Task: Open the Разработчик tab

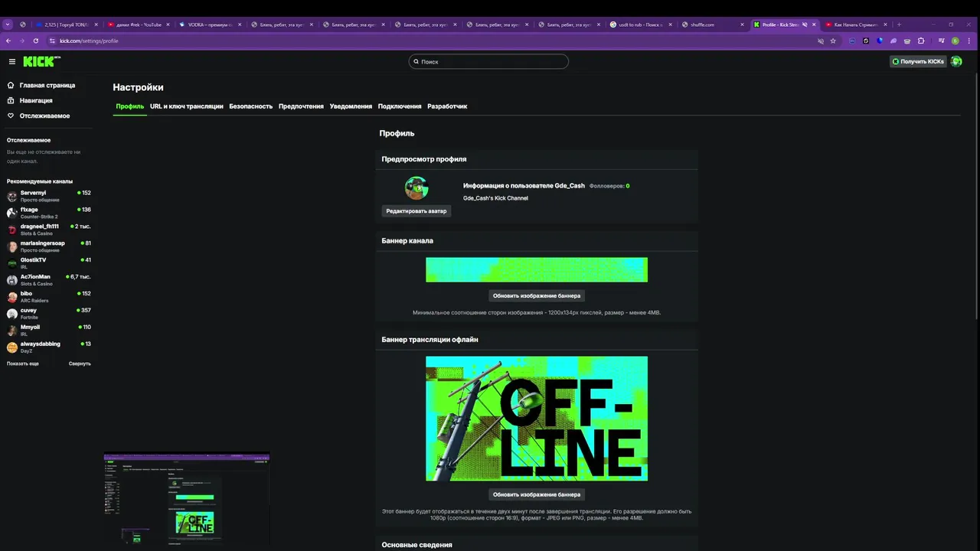Action: [x=447, y=106]
